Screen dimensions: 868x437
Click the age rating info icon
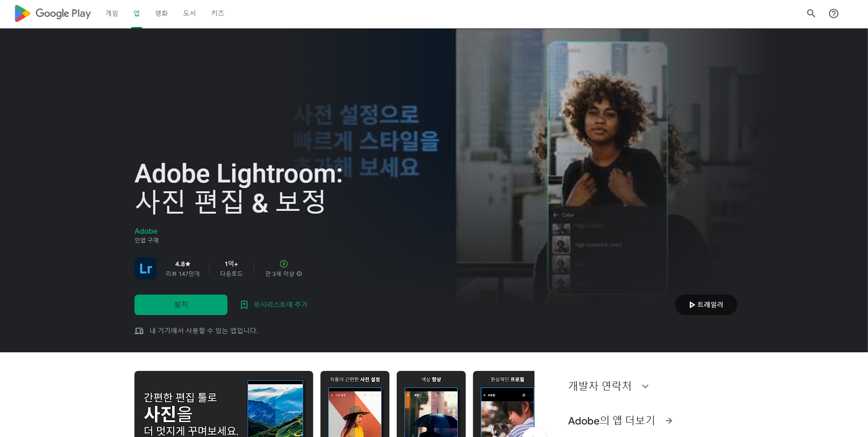[300, 274]
